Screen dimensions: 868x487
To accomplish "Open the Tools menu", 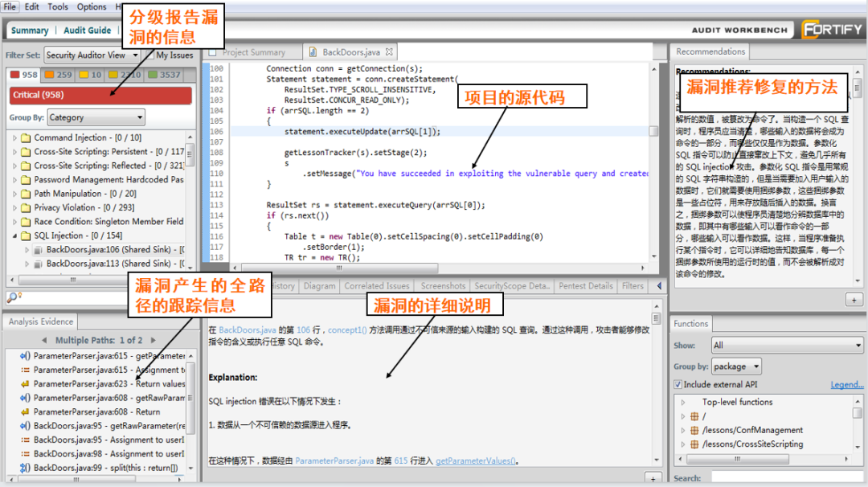I will click(x=58, y=6).
